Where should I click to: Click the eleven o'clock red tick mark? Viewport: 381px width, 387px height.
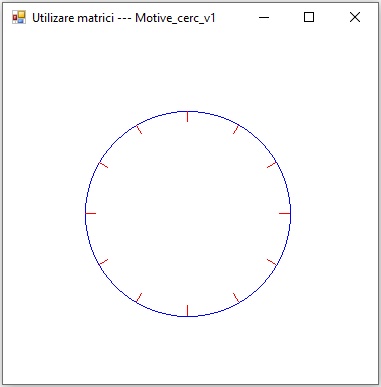click(139, 129)
